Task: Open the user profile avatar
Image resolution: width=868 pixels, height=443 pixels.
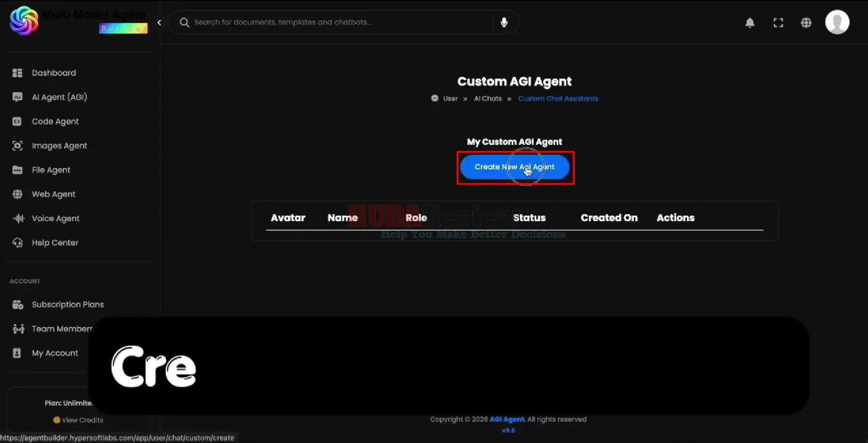Action: click(837, 22)
